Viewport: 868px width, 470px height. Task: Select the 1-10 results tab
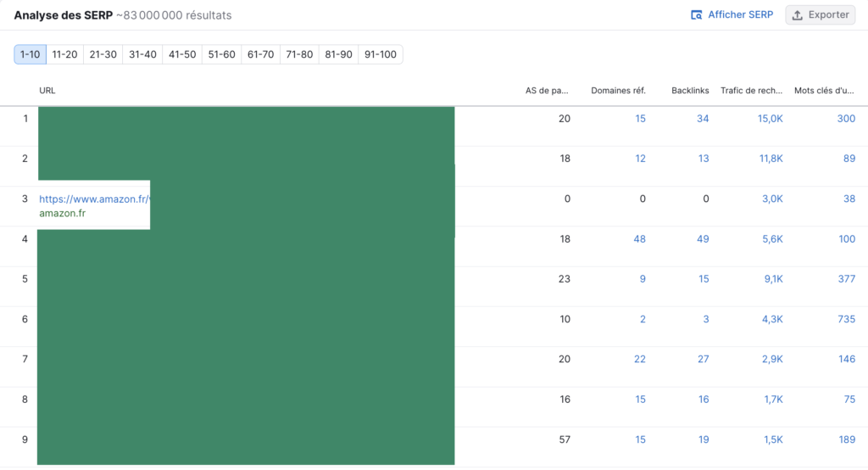[29, 54]
